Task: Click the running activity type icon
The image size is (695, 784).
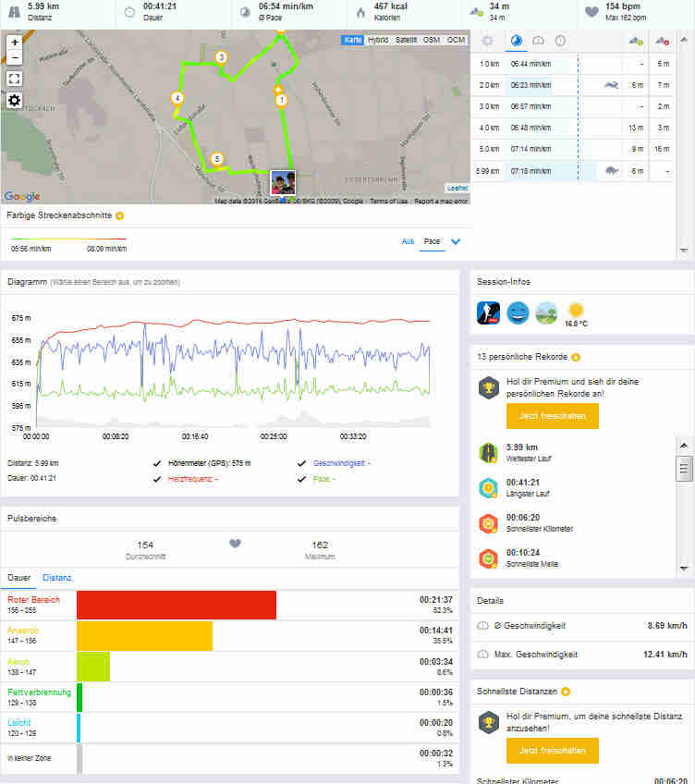Action: coord(488,312)
